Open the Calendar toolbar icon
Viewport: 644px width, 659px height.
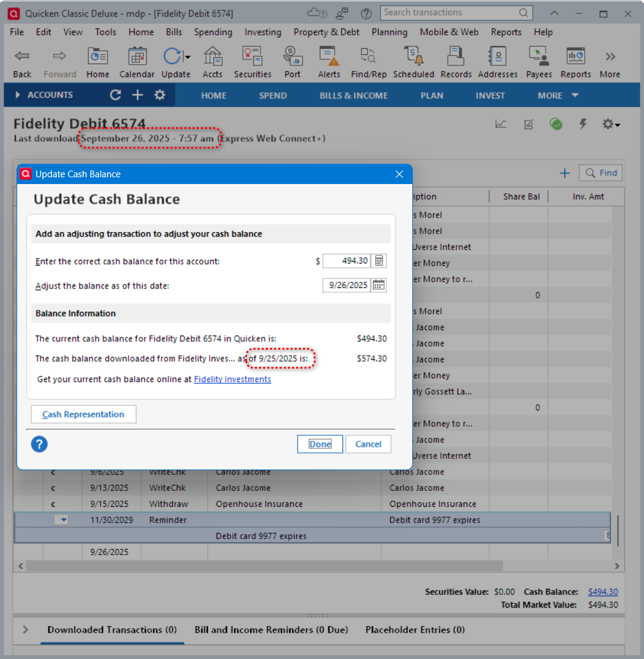[137, 56]
